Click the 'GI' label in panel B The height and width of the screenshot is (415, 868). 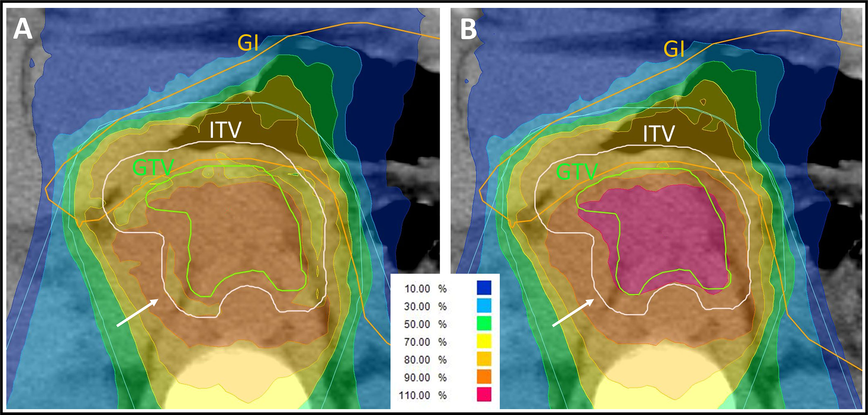click(674, 49)
